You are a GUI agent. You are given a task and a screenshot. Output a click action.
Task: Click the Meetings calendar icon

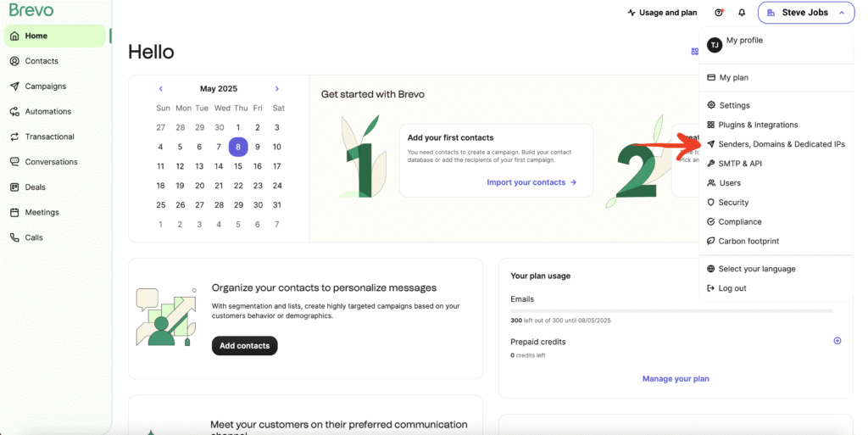14,212
